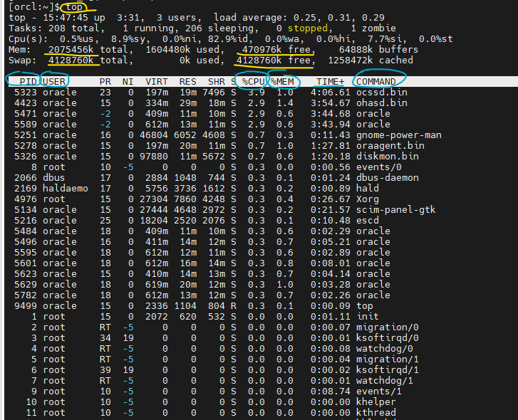Click PID 5601 in process list
The width and height of the screenshot is (518, 420).
26,263
